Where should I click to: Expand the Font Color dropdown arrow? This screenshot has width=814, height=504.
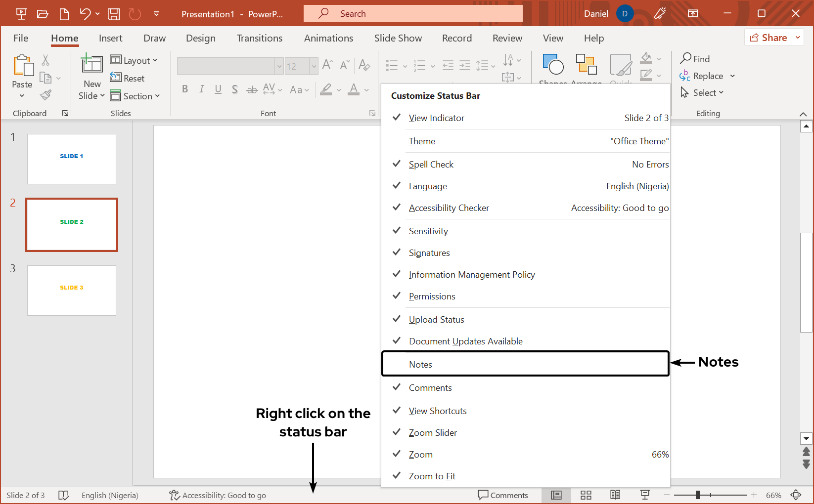(x=365, y=89)
